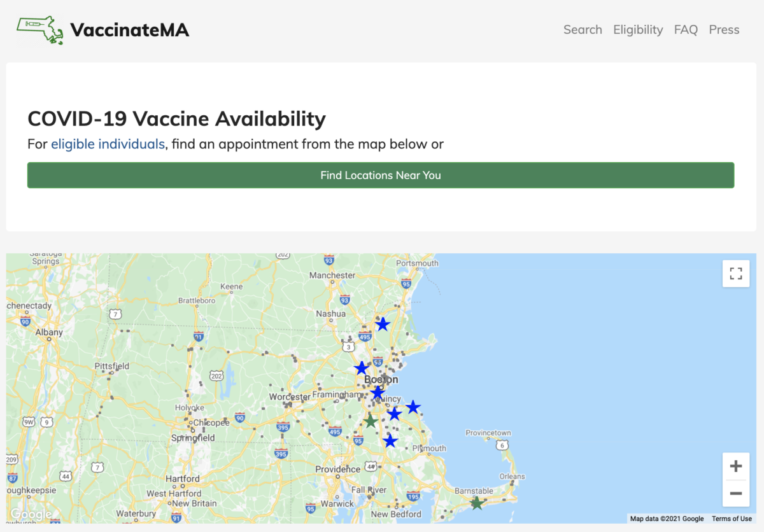Viewport: 764px width, 532px height.
Task: Zoom in the map with plus
Action: click(x=736, y=466)
